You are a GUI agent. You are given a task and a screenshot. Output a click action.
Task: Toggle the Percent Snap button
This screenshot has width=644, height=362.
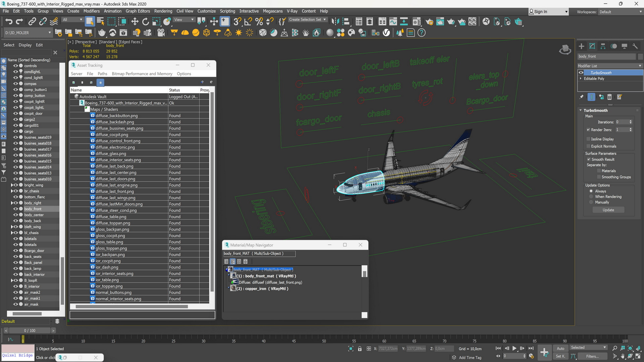[259, 22]
